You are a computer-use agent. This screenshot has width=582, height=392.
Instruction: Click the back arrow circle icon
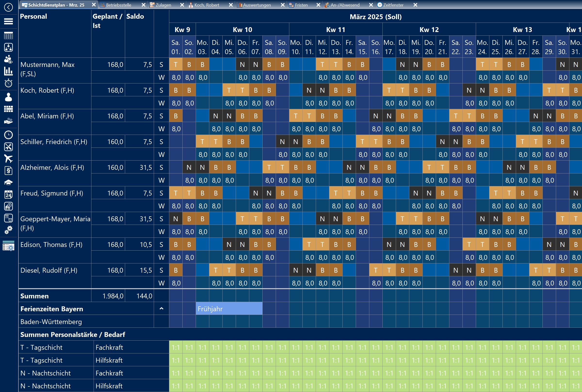tap(8, 7)
